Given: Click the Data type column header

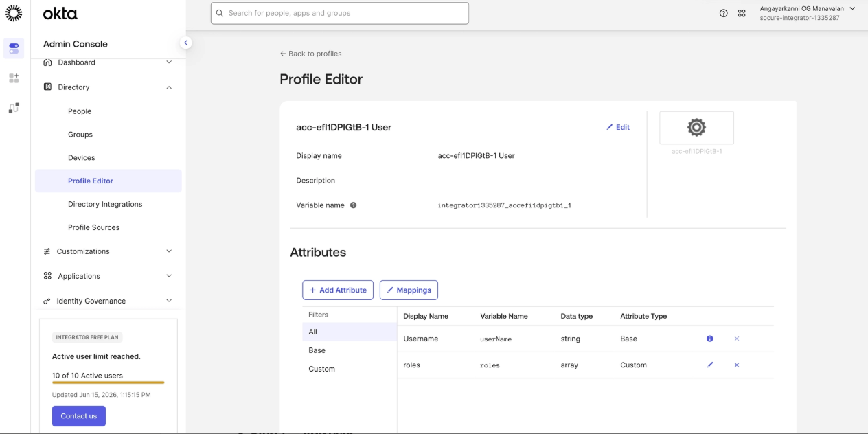Looking at the screenshot, I should [577, 316].
